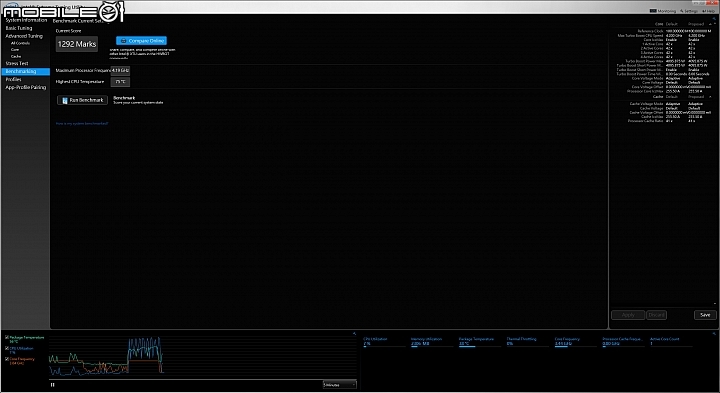Open the 'How is my system benchmarked?' link
The image size is (720, 393).
coord(82,124)
